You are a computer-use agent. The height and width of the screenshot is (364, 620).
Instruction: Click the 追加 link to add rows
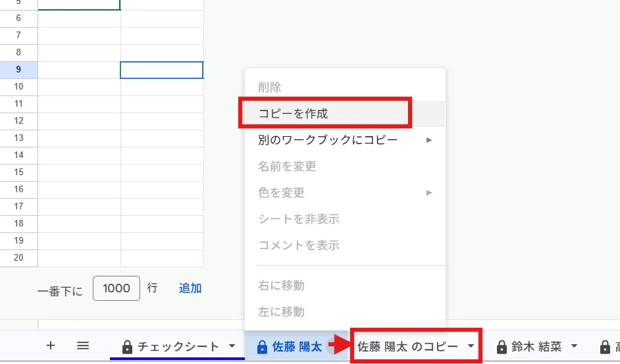coord(190,288)
